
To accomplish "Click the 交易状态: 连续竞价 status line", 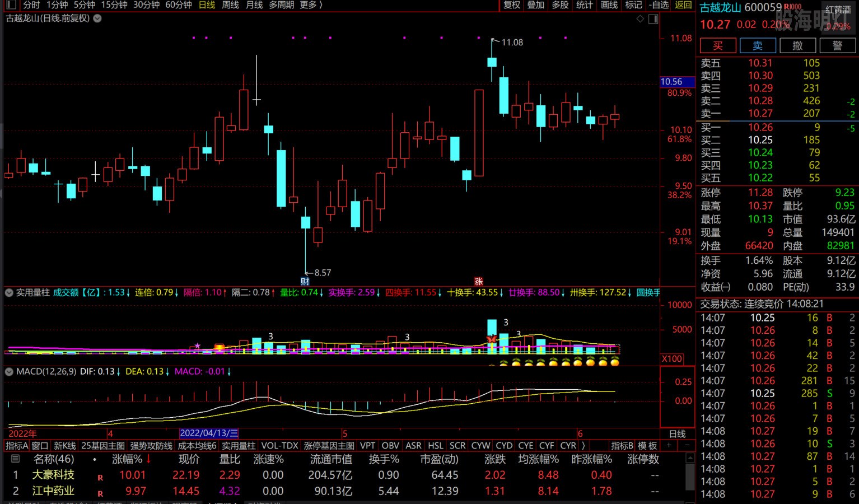I will [x=762, y=304].
